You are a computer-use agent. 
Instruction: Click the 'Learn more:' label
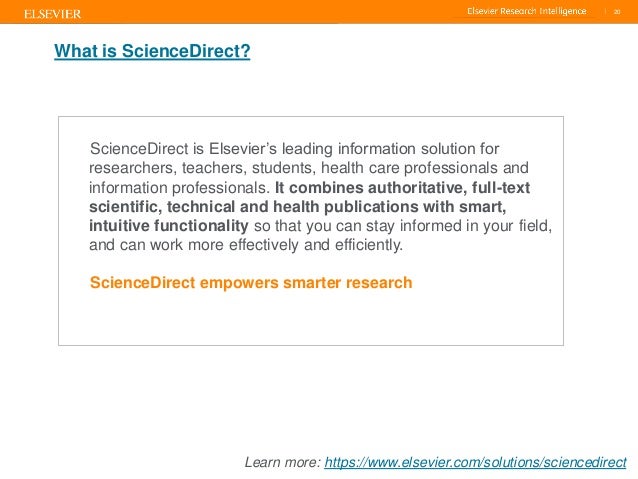283,462
